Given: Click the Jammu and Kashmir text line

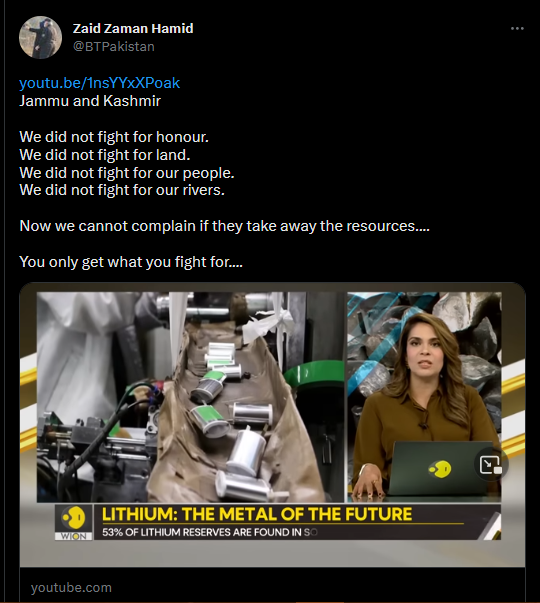Looking at the screenshot, I should tap(90, 101).
